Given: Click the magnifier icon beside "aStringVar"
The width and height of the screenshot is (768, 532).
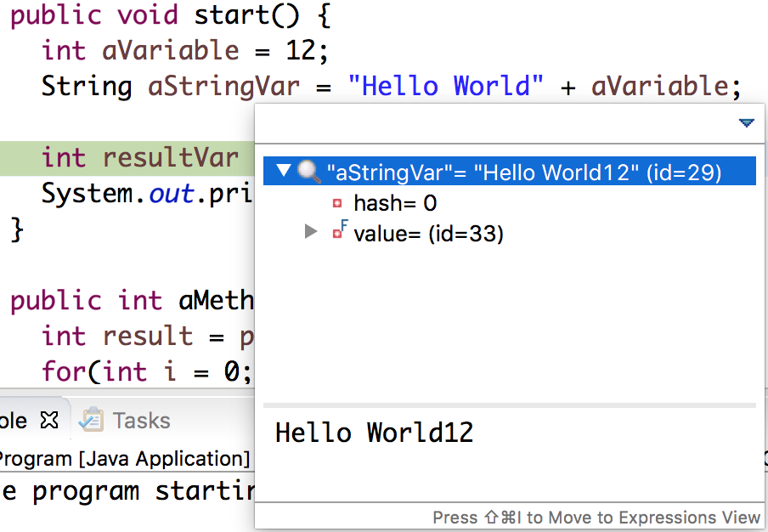Looking at the screenshot, I should (x=308, y=173).
